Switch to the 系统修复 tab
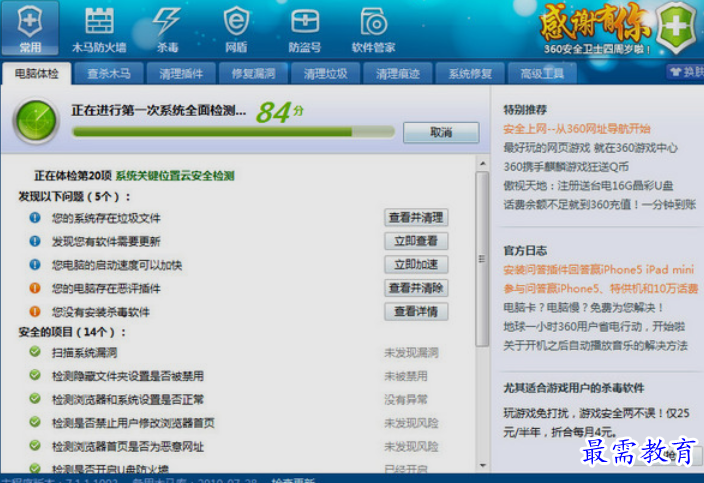Screen dimensions: 704x483 click(x=470, y=74)
